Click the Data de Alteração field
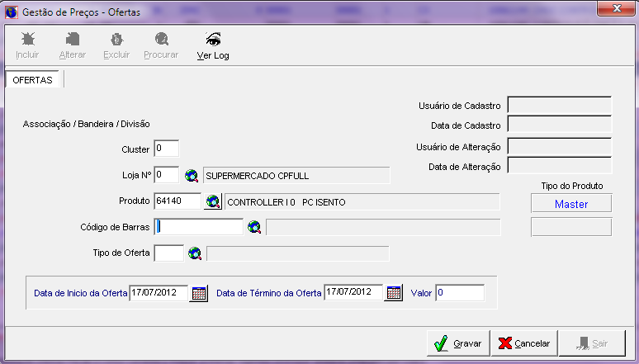This screenshot has height=364, width=639. [x=560, y=166]
